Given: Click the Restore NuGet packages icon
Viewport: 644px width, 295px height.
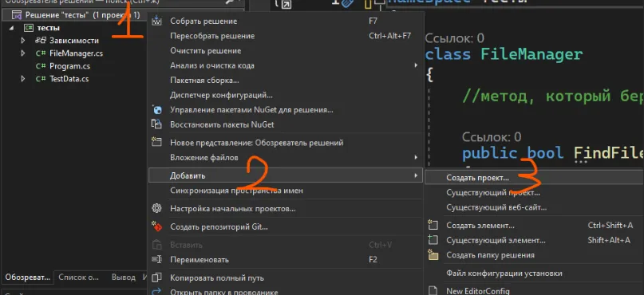Looking at the screenshot, I should tap(156, 124).
